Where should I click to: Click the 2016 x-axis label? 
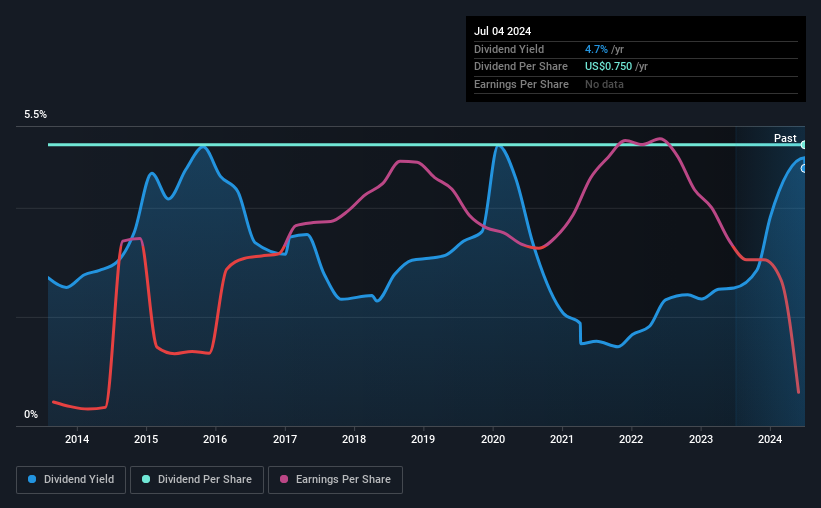coord(215,439)
